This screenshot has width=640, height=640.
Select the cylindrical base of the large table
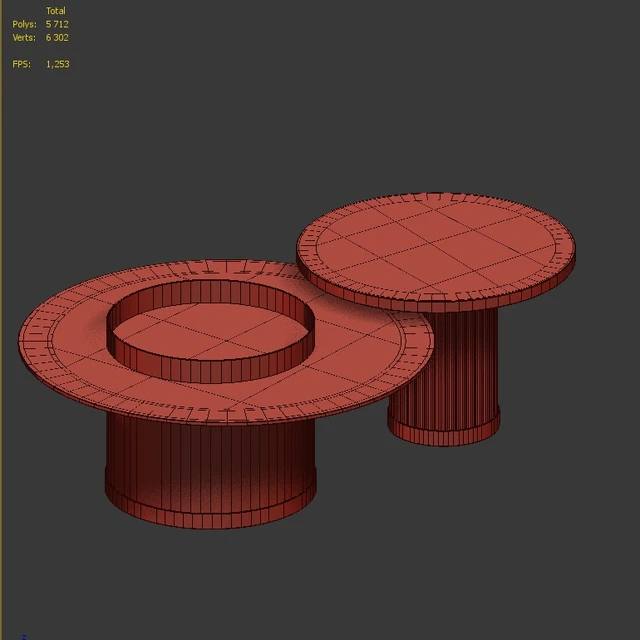pos(210,473)
